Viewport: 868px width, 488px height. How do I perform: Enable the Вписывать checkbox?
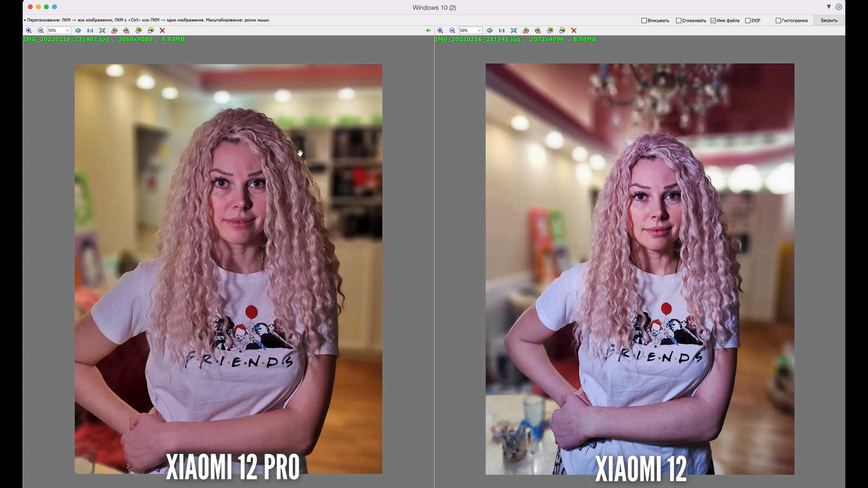click(x=644, y=21)
